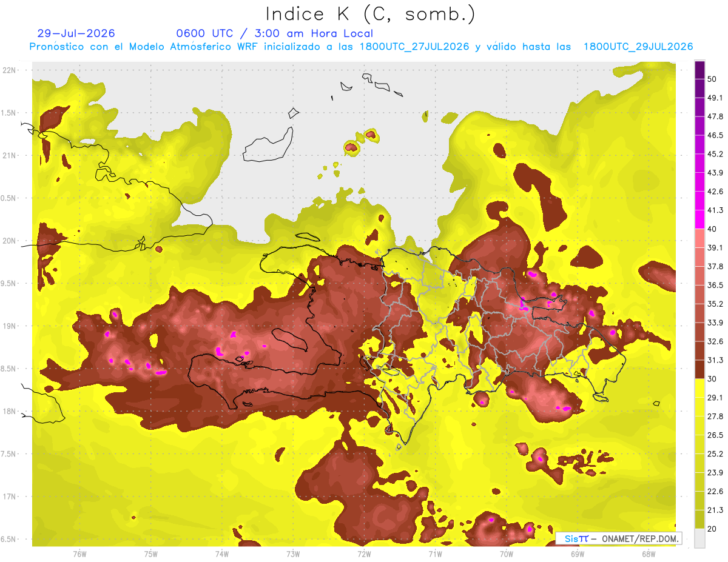Click the "Pronóstico con el Modelo Atmósferico WRF" line

tap(361, 47)
